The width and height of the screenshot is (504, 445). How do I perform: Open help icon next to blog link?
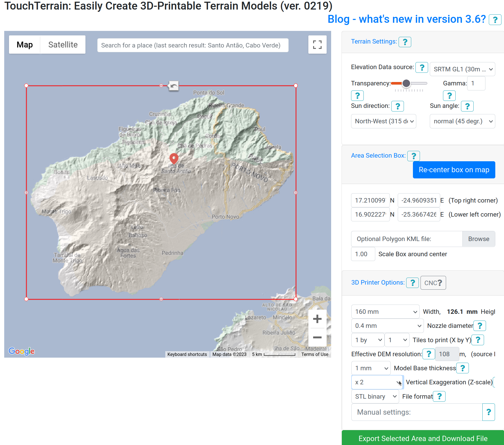495,20
